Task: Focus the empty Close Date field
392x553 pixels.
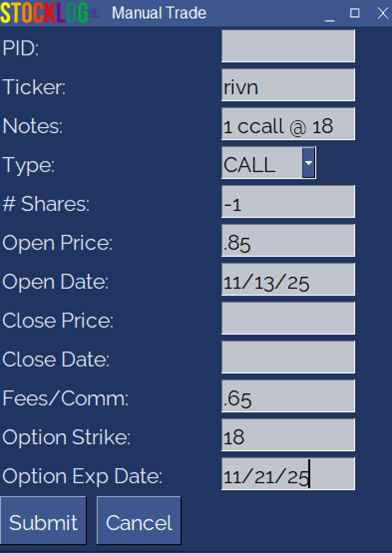Action: (x=288, y=357)
